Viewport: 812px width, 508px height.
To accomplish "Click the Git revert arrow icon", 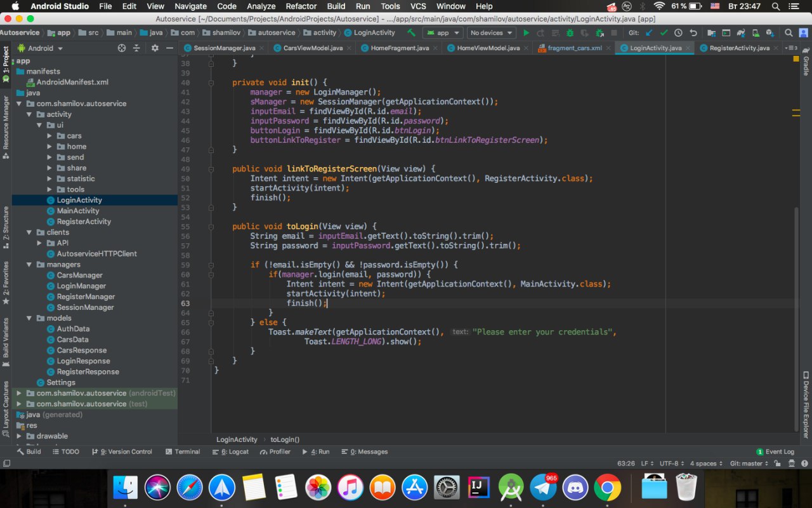I will [693, 32].
